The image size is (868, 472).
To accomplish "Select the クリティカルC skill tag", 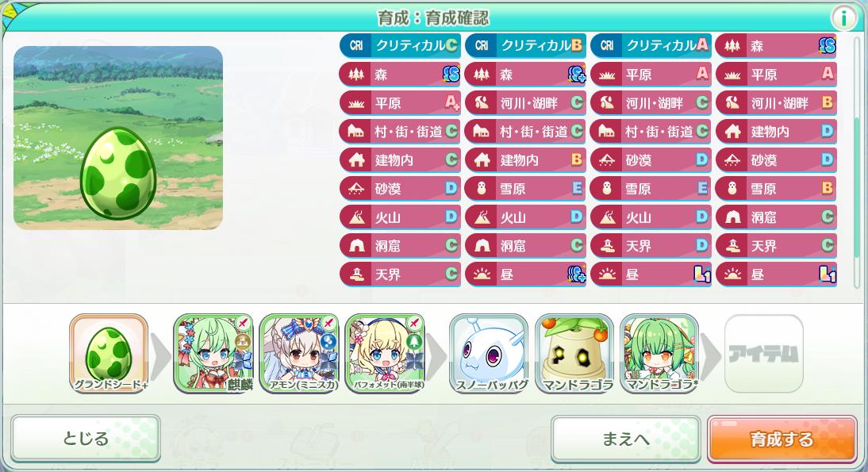I will 400,45.
